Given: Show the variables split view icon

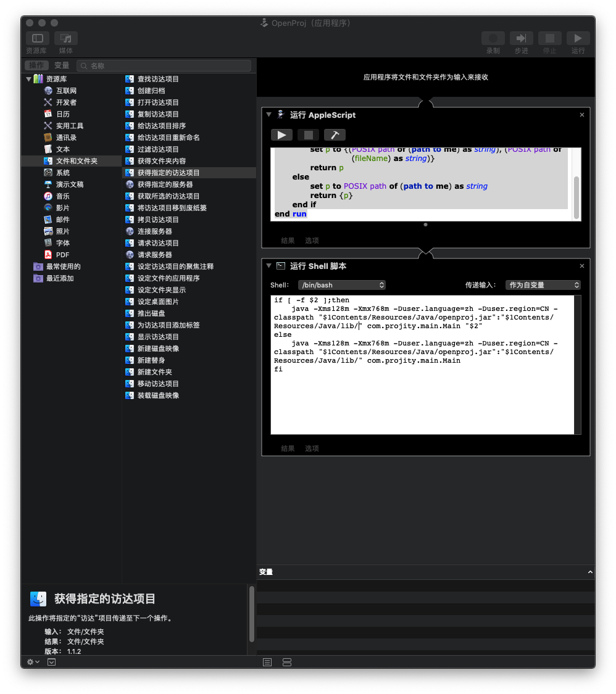Looking at the screenshot, I should (x=287, y=662).
